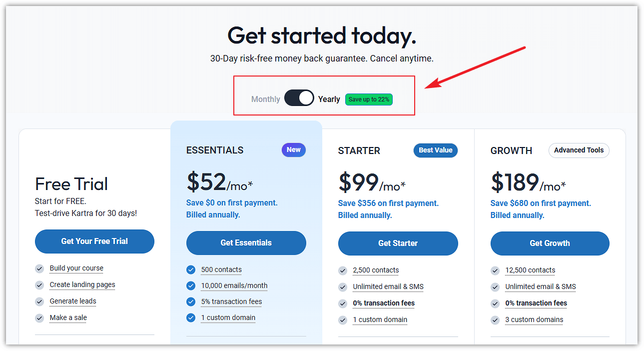Select the Monthly billing label
Image resolution: width=644 pixels, height=351 pixels.
[x=265, y=99]
